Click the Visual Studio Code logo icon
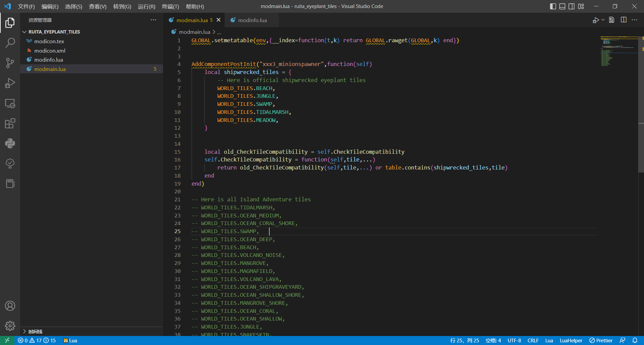Viewport: 644px width, 345px height. pos(7,6)
